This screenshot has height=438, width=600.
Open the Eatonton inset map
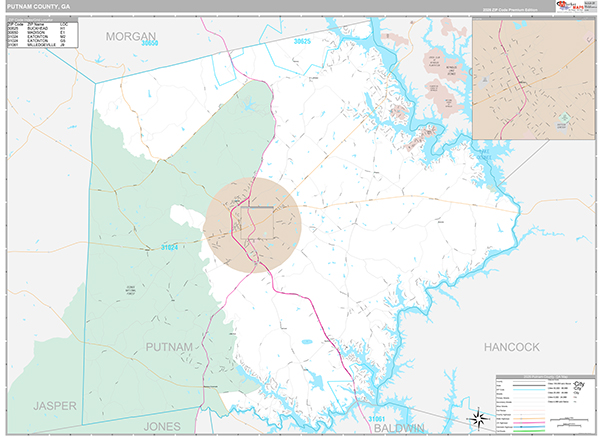point(533,78)
